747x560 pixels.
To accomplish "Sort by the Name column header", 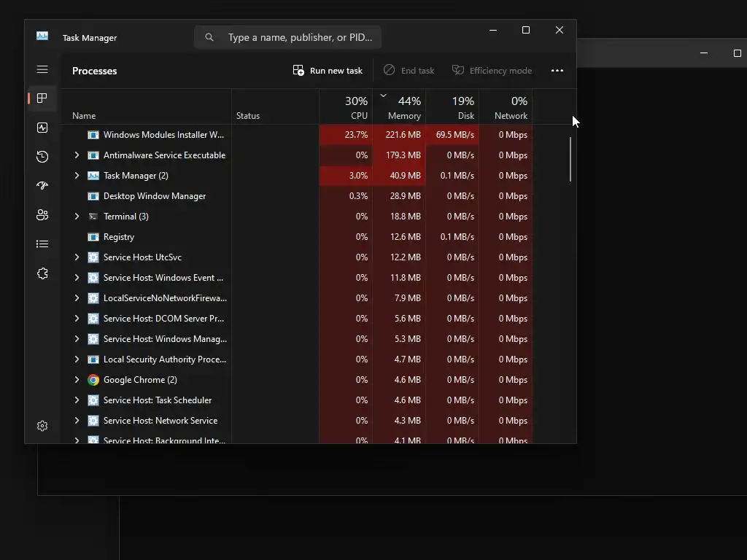I will point(147,106).
